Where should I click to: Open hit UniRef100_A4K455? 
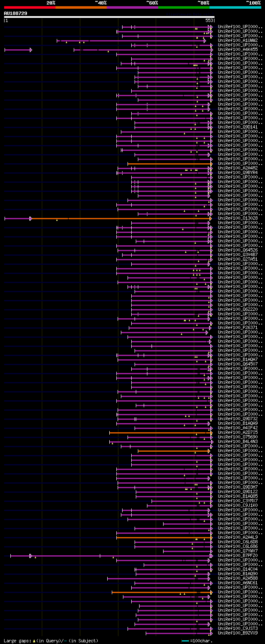[238, 50]
